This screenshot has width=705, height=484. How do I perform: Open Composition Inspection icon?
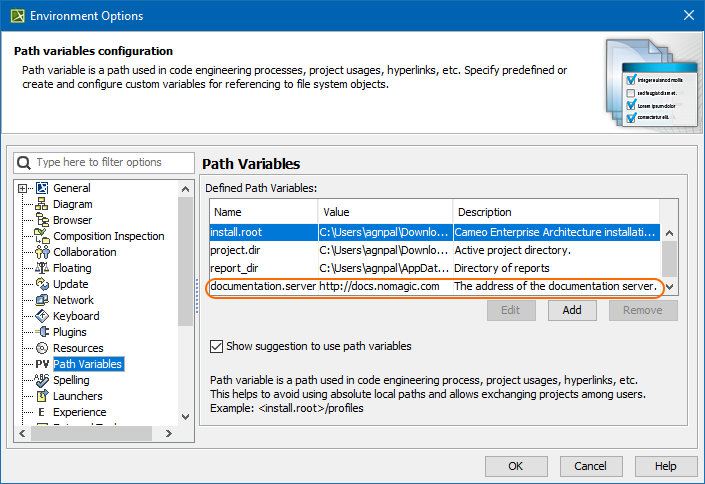pos(42,236)
